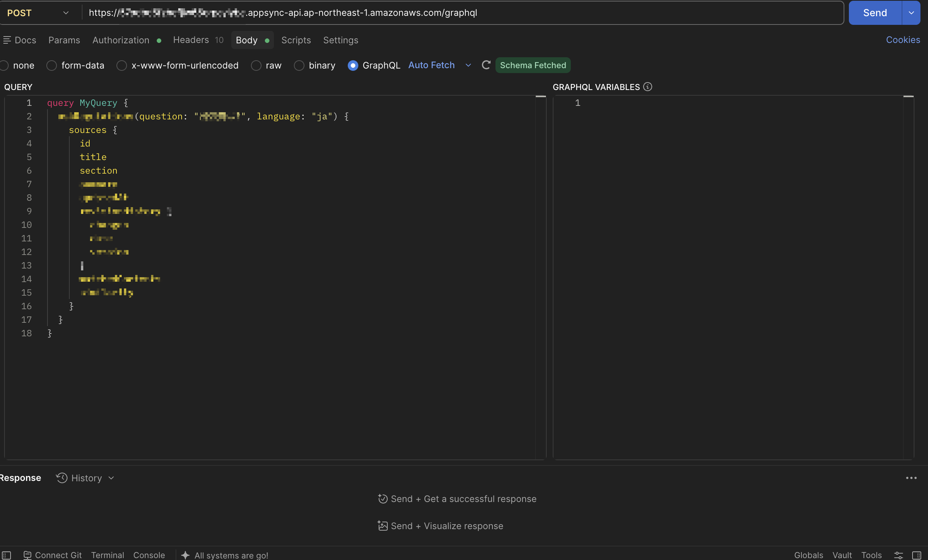Click the 'section' field in query

(98, 171)
